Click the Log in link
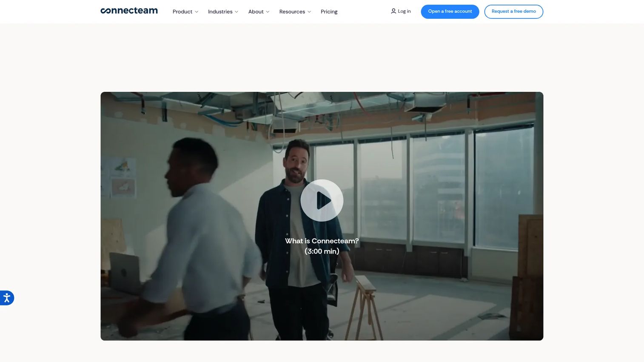The width and height of the screenshot is (644, 362). coord(401,11)
